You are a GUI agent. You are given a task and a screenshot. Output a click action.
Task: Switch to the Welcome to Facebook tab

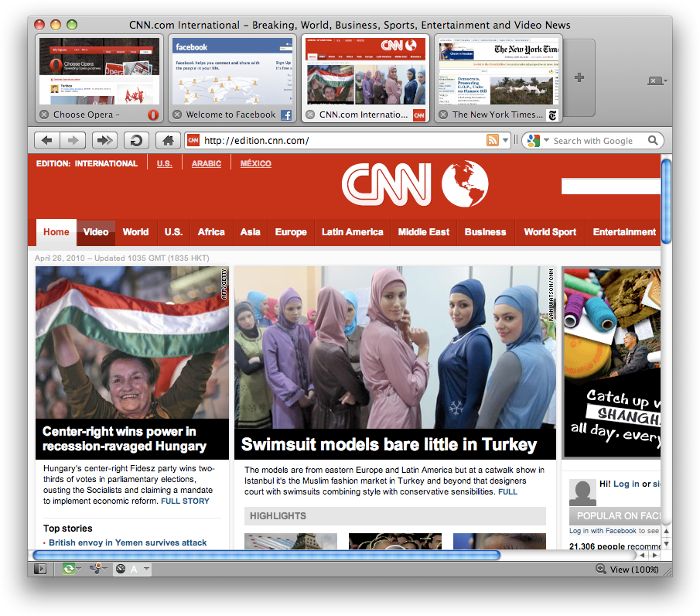click(x=232, y=77)
